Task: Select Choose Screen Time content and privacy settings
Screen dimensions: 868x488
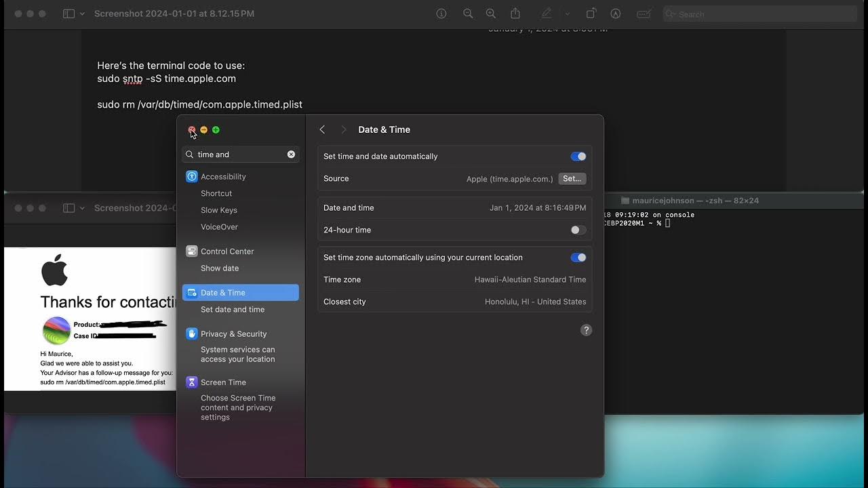Action: (x=238, y=407)
